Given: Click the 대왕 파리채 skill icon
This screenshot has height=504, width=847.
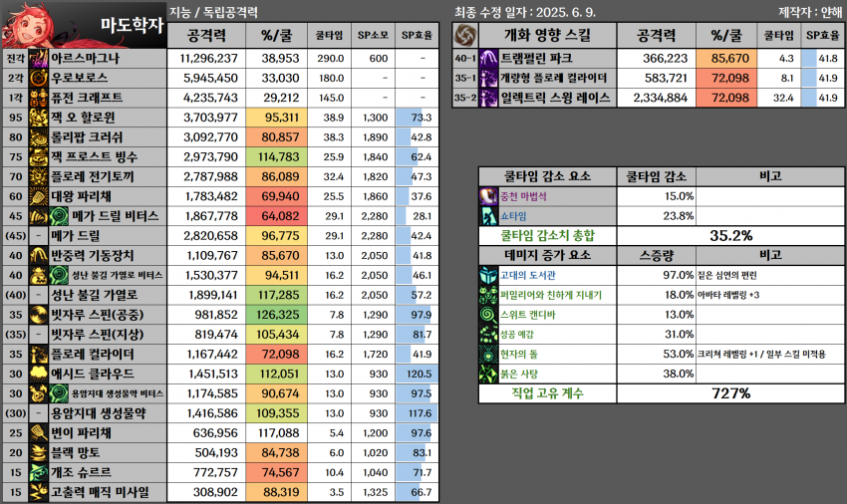Looking at the screenshot, I should pyautogui.click(x=39, y=196).
